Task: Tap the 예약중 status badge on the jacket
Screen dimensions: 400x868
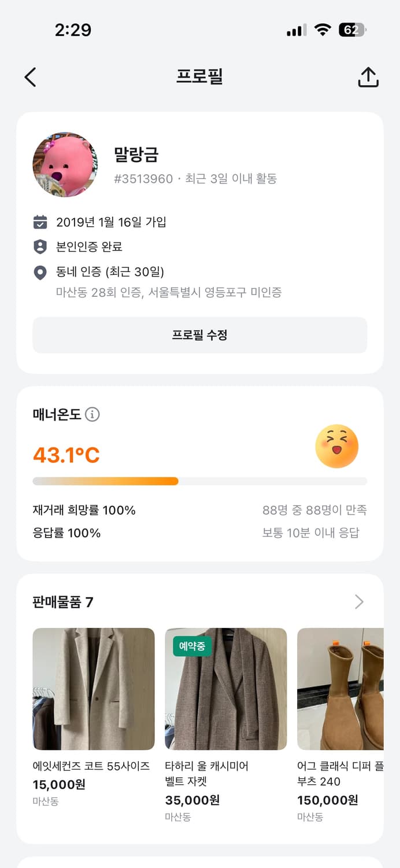Action: (191, 647)
